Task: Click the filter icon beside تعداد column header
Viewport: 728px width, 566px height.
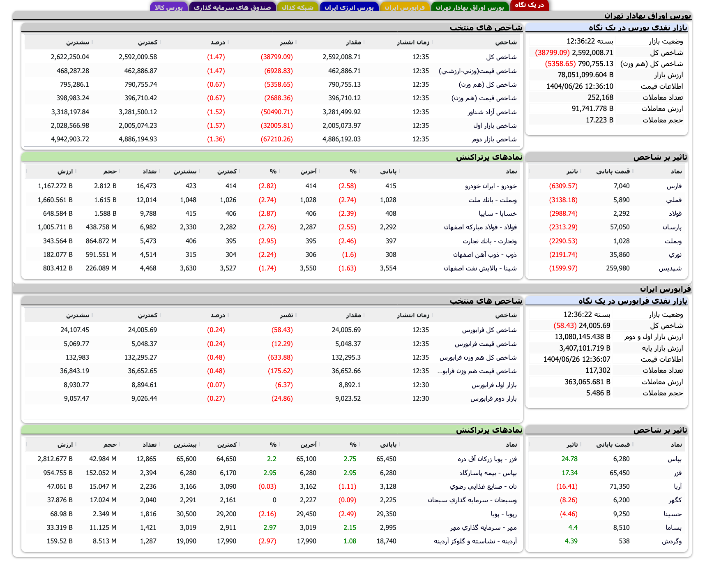Action: click(x=160, y=170)
